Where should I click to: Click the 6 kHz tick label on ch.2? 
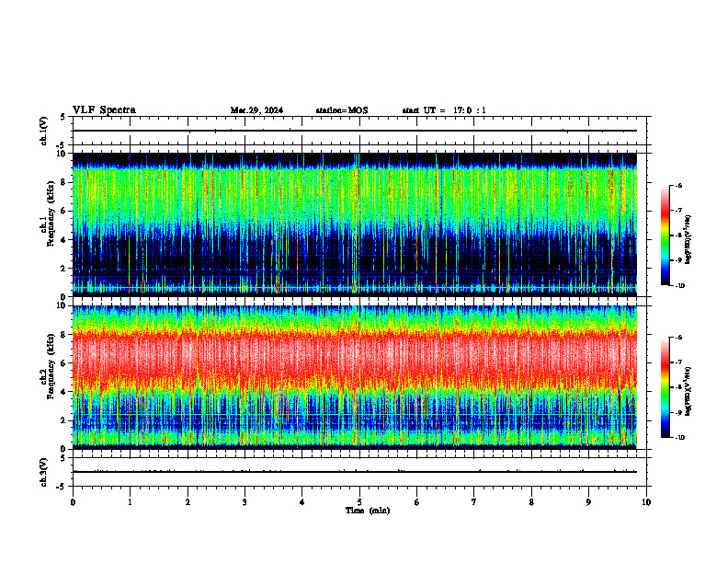(64, 363)
